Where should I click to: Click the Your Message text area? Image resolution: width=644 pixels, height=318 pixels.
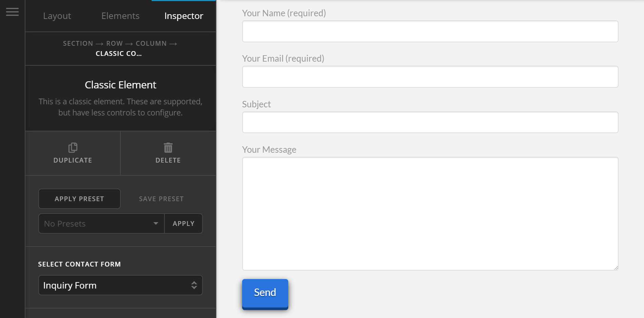click(430, 213)
